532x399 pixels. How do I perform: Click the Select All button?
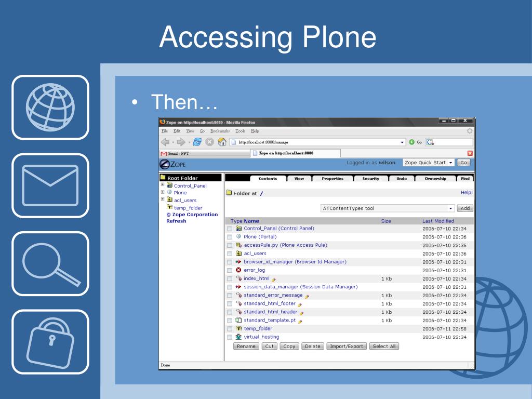coord(384,346)
